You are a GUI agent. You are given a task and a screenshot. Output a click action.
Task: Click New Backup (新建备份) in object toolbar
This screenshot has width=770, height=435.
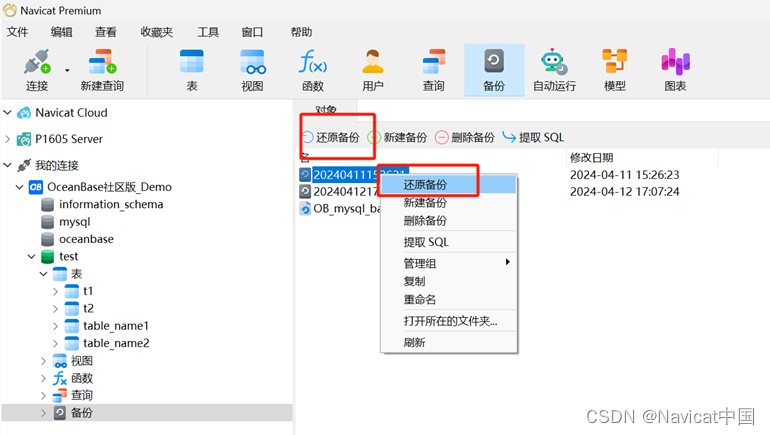(398, 137)
